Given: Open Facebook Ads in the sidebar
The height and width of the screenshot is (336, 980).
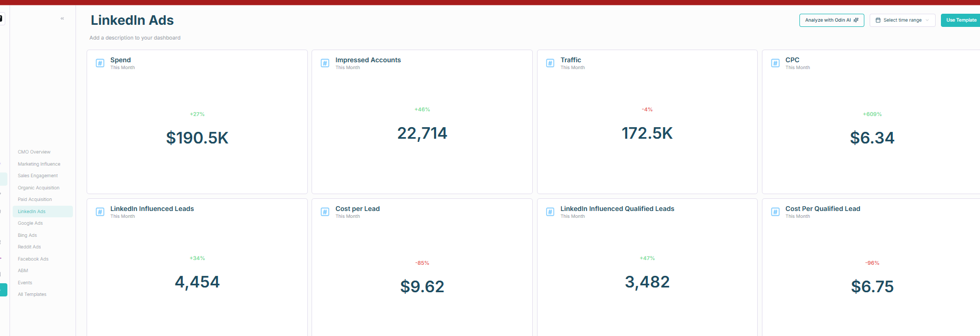Looking at the screenshot, I should pos(33,259).
